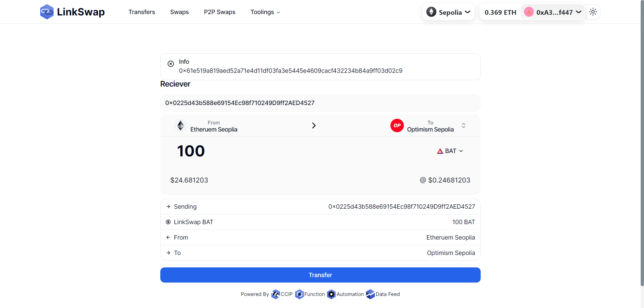The image size is (644, 308).
Task: Click the Powered By footer text
Action: (x=255, y=294)
